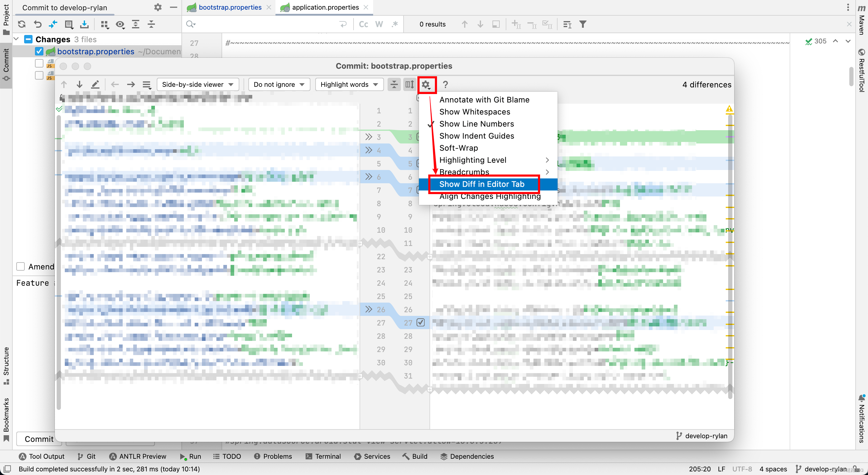868x475 pixels.
Task: Uncheck the bootstrap.properties file checkbox
Action: pyautogui.click(x=39, y=52)
